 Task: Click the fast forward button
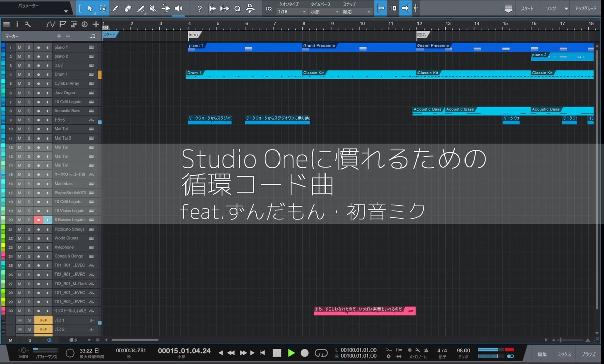click(x=243, y=353)
